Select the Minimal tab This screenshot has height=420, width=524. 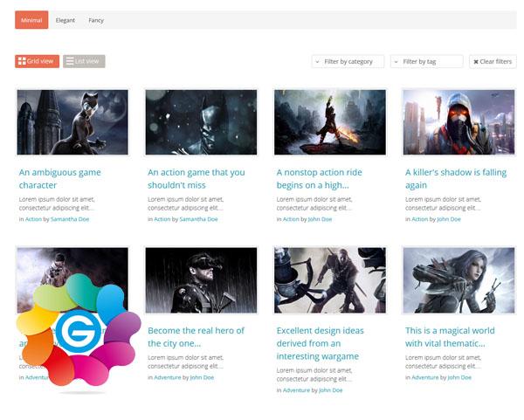(x=31, y=20)
